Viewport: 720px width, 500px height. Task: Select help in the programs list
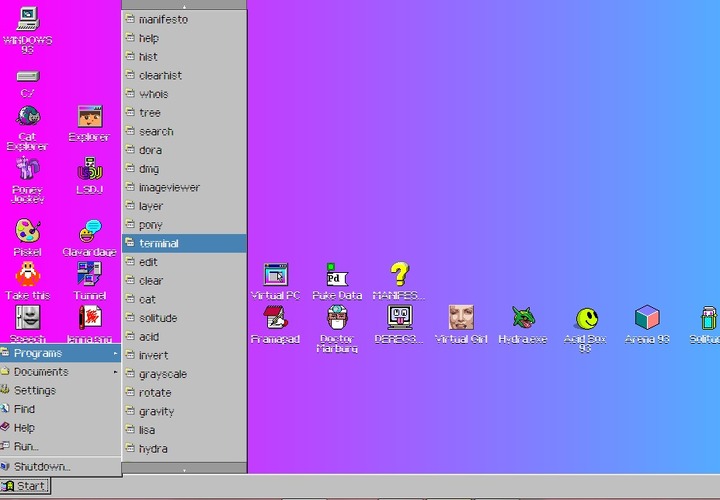coord(184,38)
